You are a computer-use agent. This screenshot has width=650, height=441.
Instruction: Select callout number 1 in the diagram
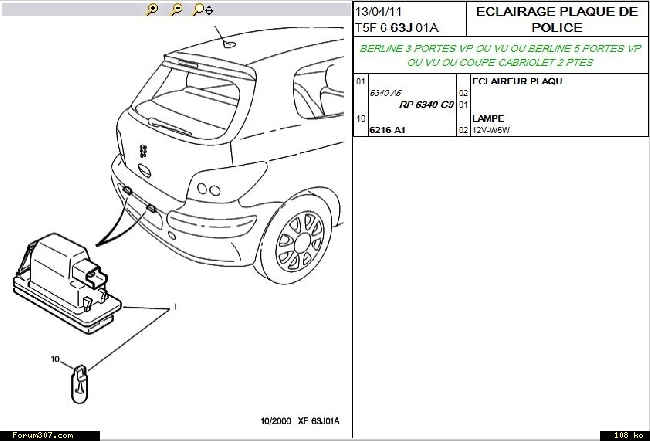click(175, 305)
